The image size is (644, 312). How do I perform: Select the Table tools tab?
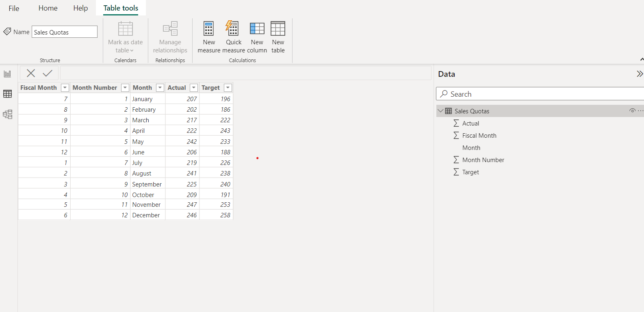click(121, 8)
